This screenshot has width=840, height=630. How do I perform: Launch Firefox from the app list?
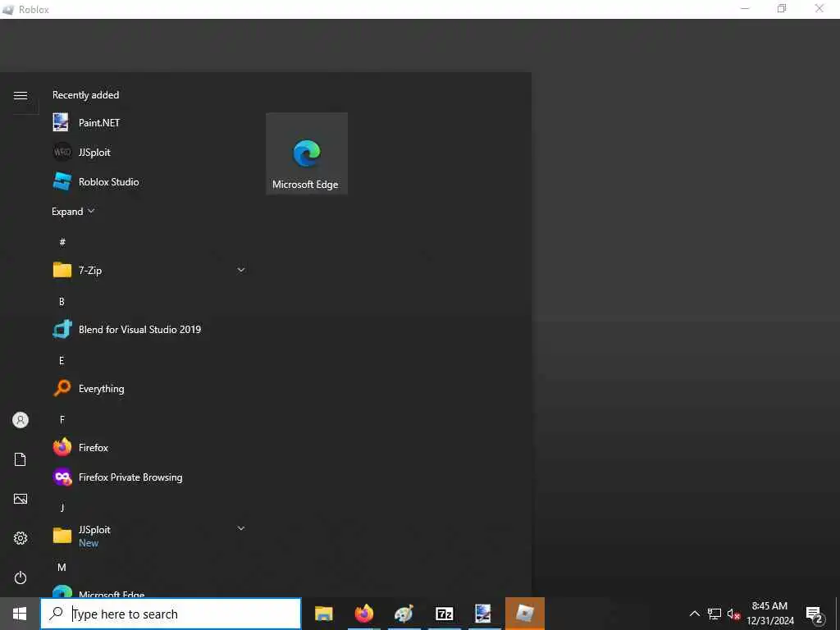[x=150, y=447]
